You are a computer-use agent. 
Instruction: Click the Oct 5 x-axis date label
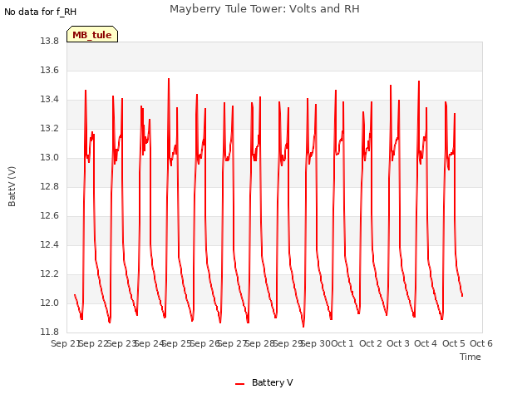click(x=454, y=343)
